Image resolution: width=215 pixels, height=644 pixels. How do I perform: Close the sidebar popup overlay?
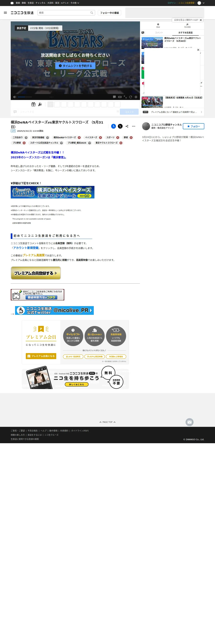click(x=198, y=50)
